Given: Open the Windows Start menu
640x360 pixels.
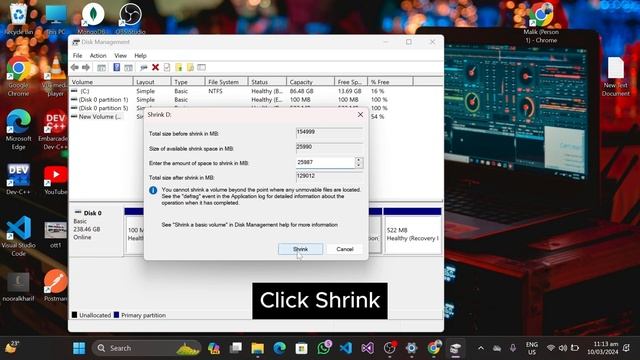Looking at the screenshot, I should coord(79,348).
